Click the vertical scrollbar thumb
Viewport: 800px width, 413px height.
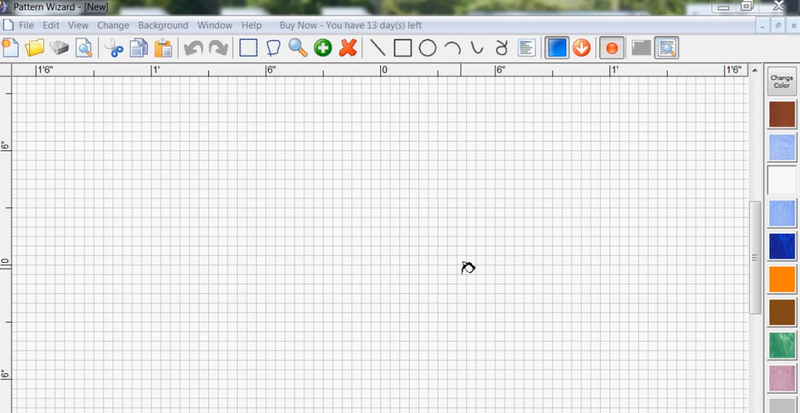coord(755,257)
